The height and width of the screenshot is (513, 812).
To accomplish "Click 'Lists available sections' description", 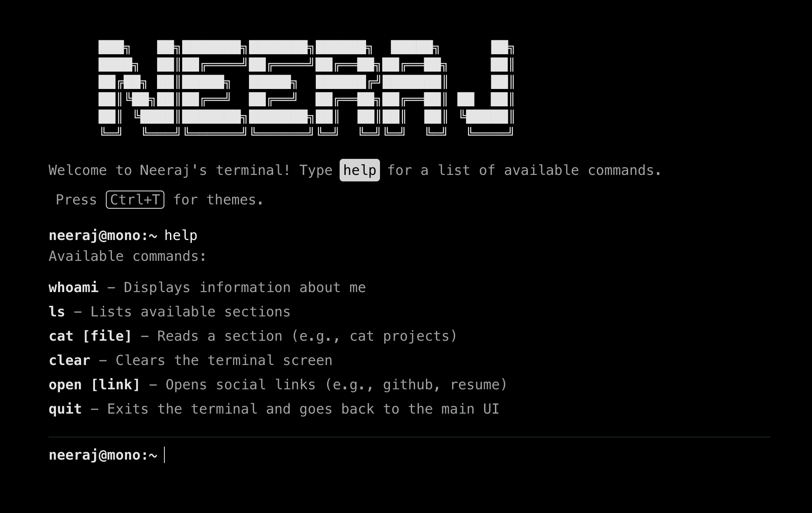I will point(190,312).
